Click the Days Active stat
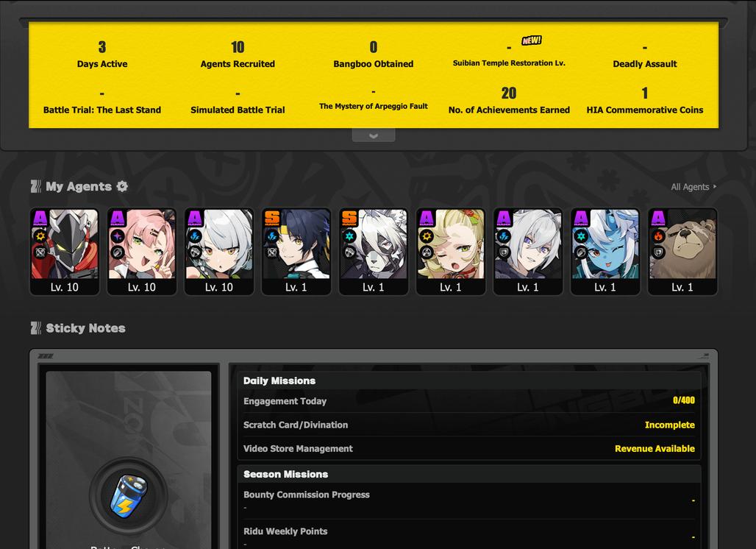Viewport: 756px width, 549px height. coord(102,54)
